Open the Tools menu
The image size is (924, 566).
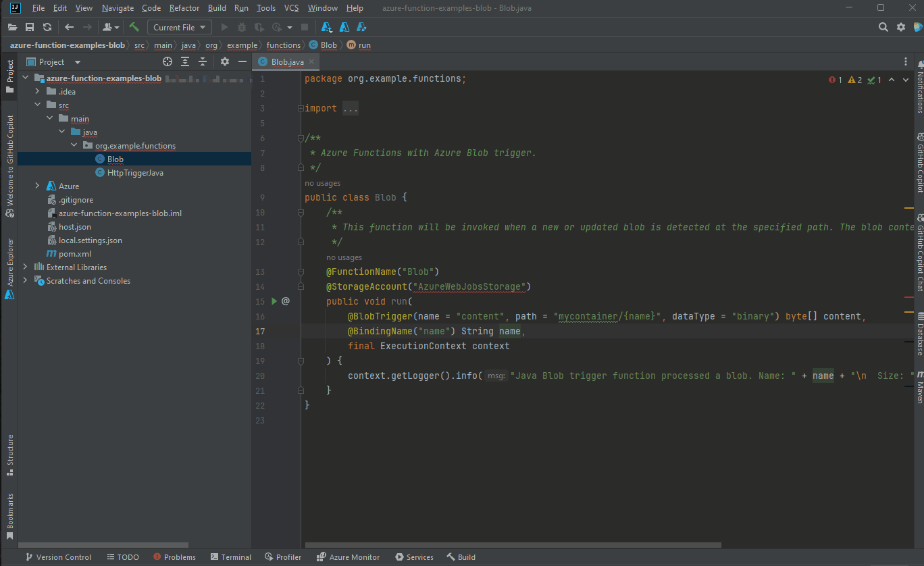pyautogui.click(x=266, y=8)
